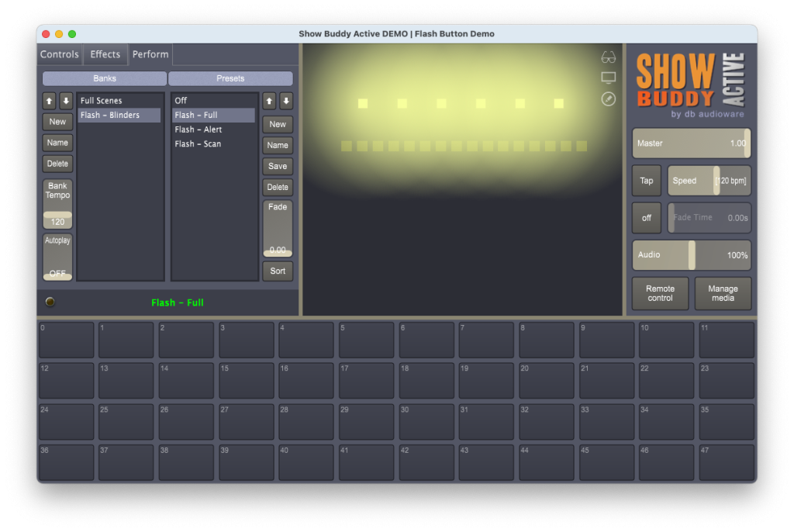Click the Presets header

[x=230, y=78]
